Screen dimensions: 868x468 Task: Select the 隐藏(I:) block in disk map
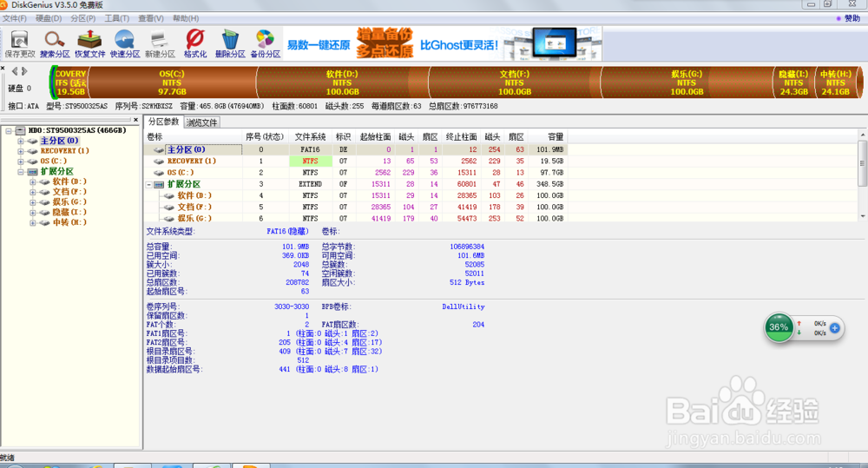point(793,82)
